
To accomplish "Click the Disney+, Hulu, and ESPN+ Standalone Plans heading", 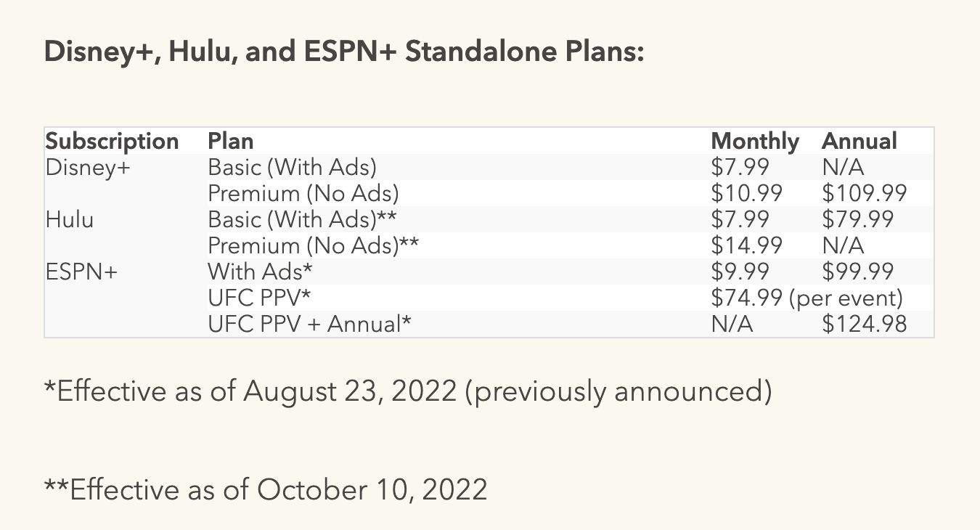I will coord(344,54).
